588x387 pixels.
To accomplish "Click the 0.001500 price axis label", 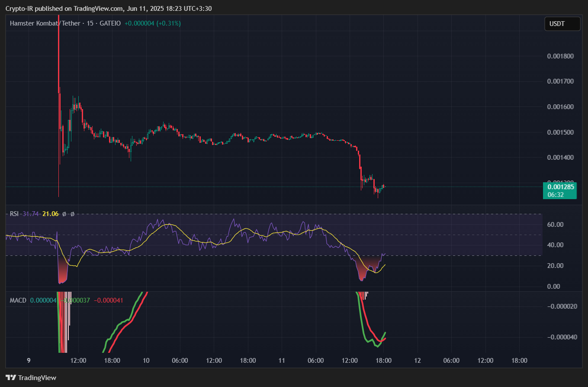I will 560,132.
